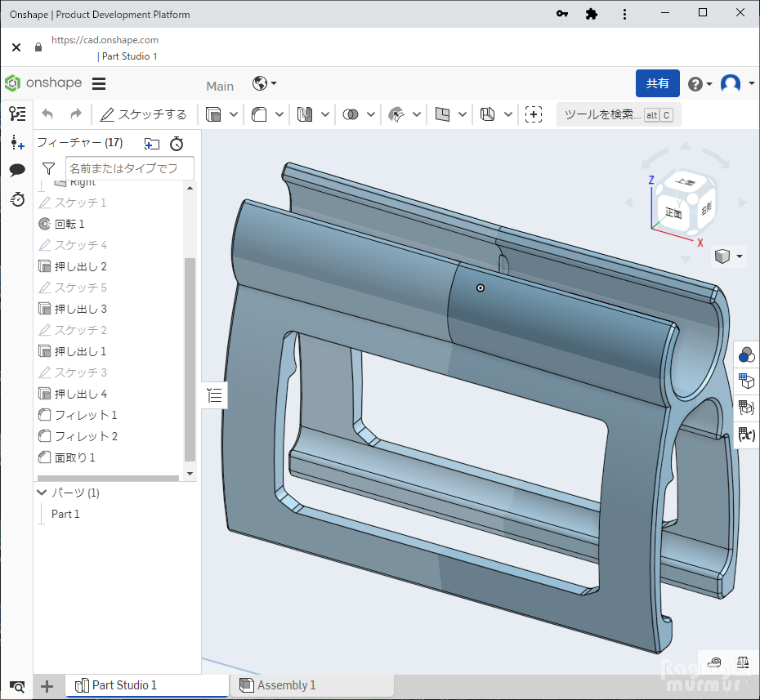Open the appearance panel spheres icon

[746, 355]
